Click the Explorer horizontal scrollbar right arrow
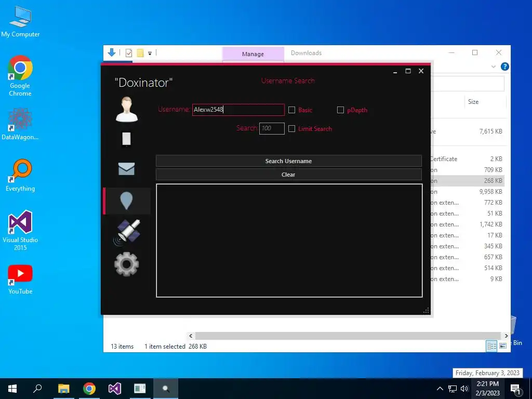532x399 pixels. (506, 336)
